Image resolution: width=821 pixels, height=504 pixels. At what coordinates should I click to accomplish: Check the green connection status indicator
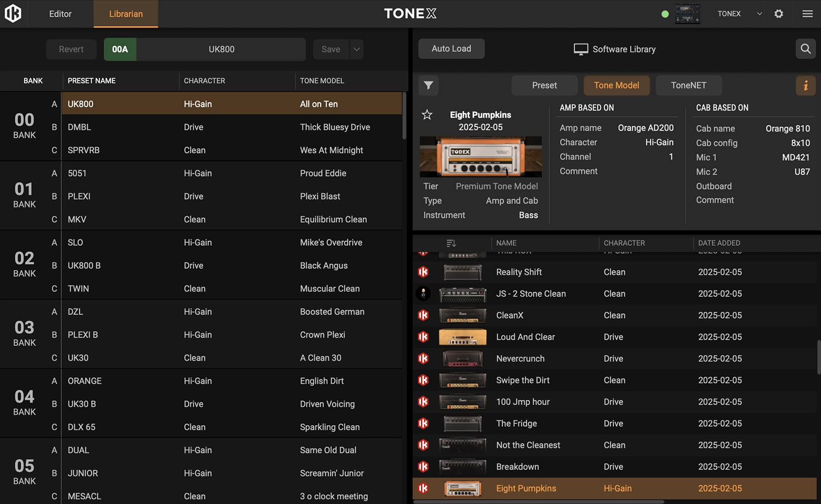[665, 14]
